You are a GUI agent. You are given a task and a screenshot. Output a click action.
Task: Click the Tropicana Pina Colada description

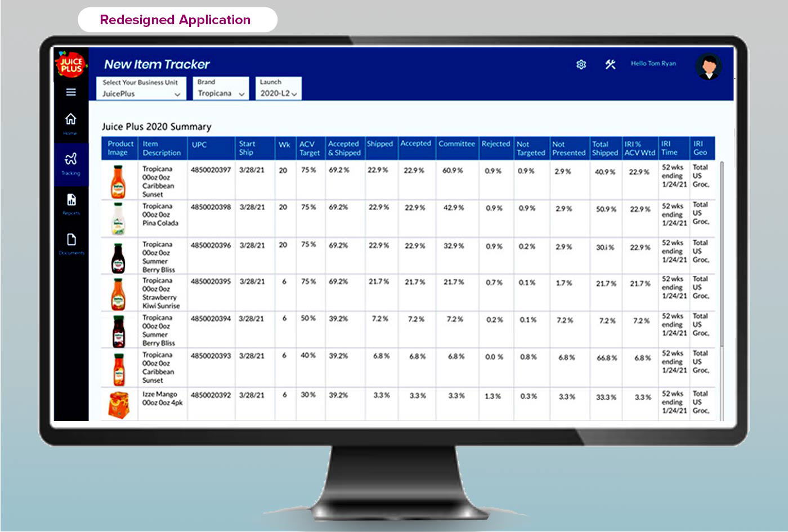[x=160, y=214]
